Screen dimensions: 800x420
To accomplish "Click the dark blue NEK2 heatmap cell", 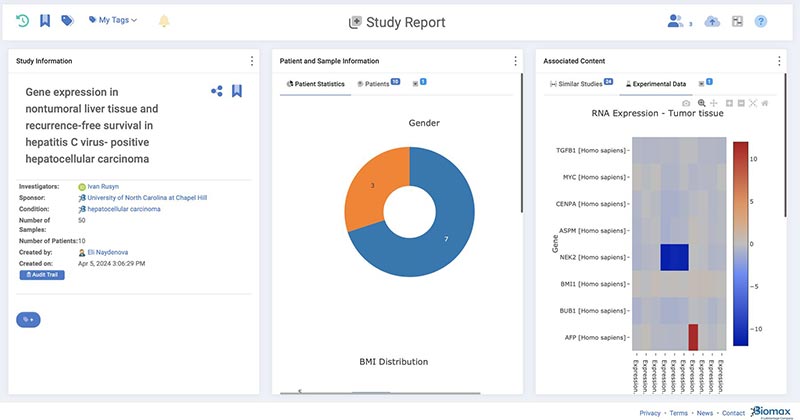I will coord(674,257).
